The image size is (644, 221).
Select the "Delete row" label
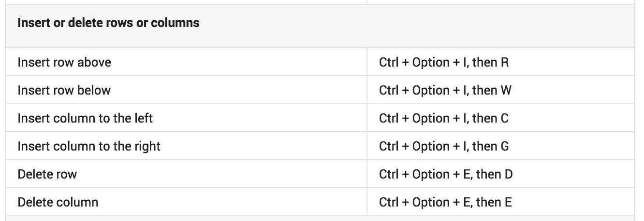click(x=47, y=174)
